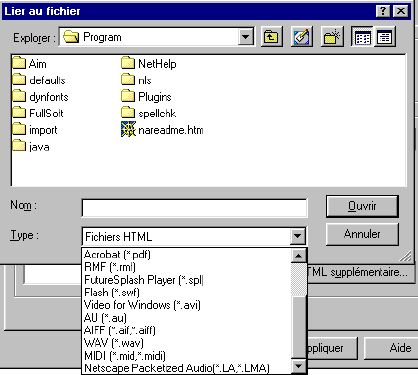Select the dynfonts folder

tap(40, 97)
